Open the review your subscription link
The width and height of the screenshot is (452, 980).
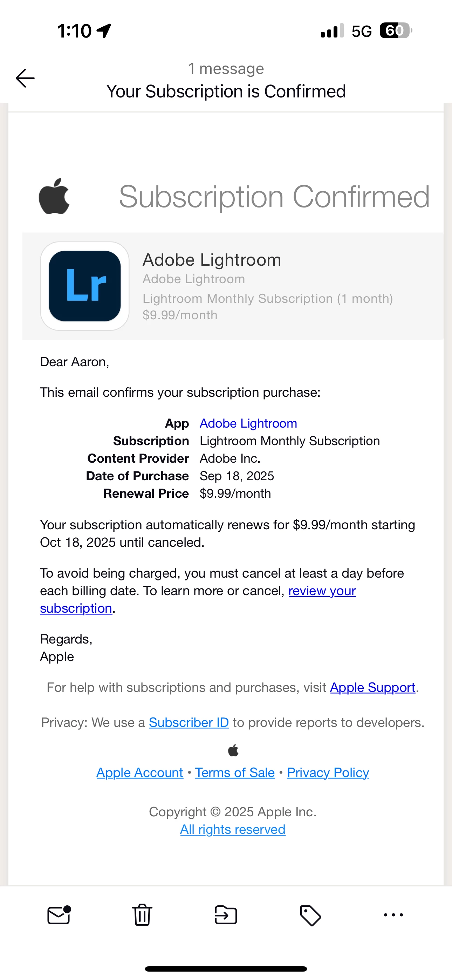point(322,591)
